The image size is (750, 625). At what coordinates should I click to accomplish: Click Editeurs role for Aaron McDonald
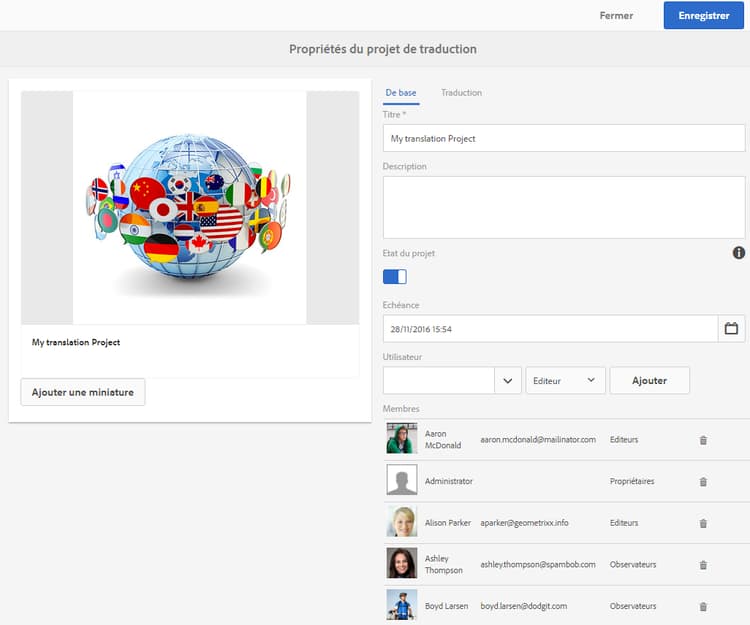click(624, 439)
